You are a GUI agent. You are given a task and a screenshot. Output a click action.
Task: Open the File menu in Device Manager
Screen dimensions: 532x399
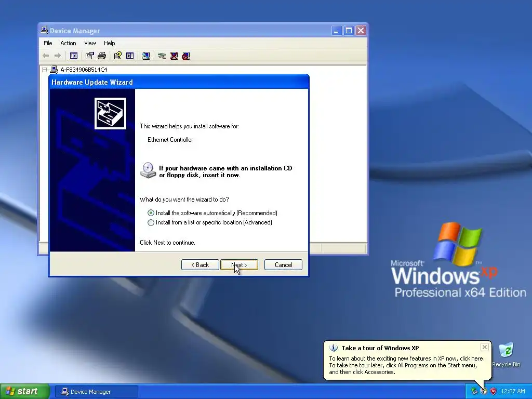tap(48, 43)
